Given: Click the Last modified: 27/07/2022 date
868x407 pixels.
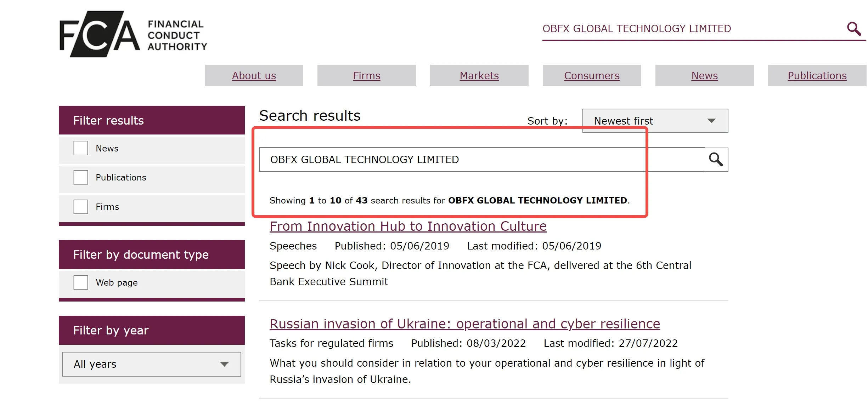Looking at the screenshot, I should click(611, 343).
